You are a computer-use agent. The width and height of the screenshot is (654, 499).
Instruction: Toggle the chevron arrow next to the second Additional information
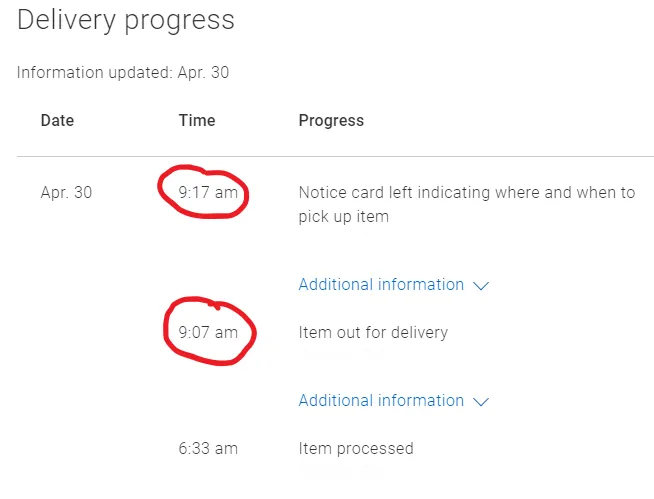481,402
